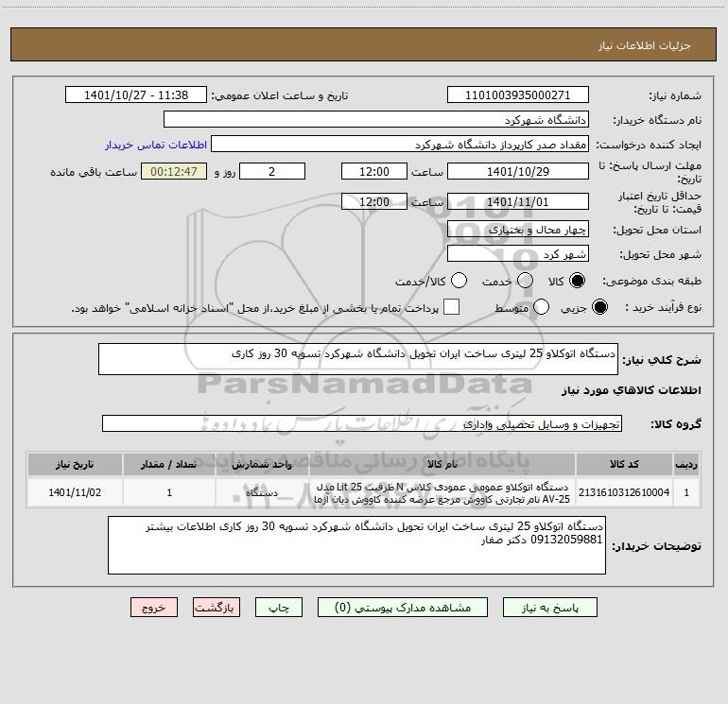The height and width of the screenshot is (704, 728).
Task: Click the need number field 1101003935000271
Action: coord(518,95)
